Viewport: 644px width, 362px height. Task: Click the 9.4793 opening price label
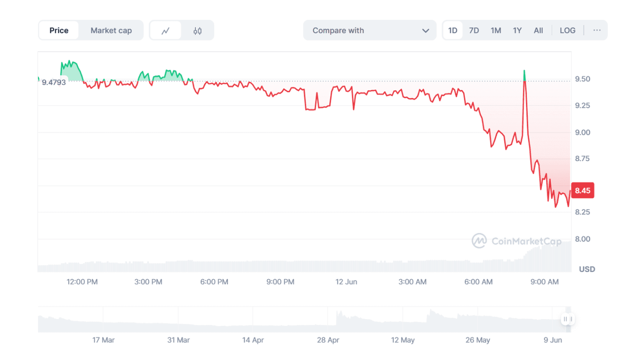[x=54, y=82]
